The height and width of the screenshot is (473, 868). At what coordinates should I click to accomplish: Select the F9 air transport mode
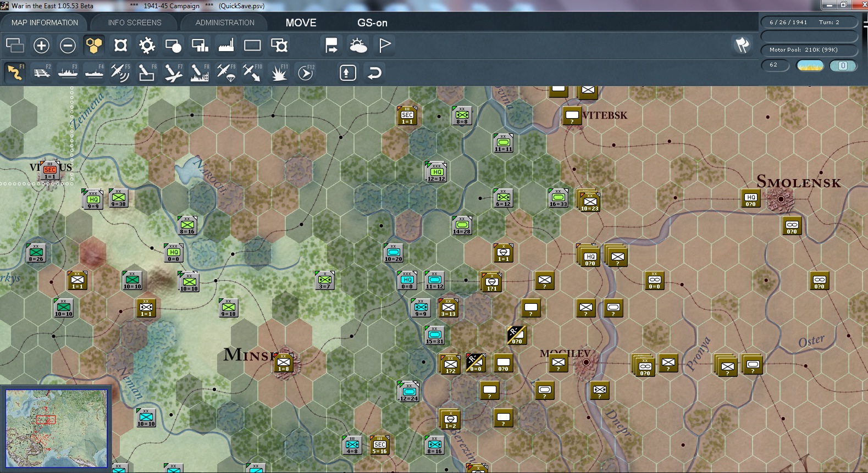tap(226, 73)
